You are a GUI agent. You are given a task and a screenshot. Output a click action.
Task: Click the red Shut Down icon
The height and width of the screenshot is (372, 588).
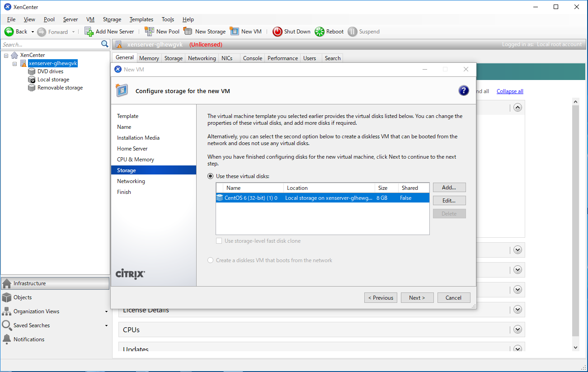click(x=277, y=32)
